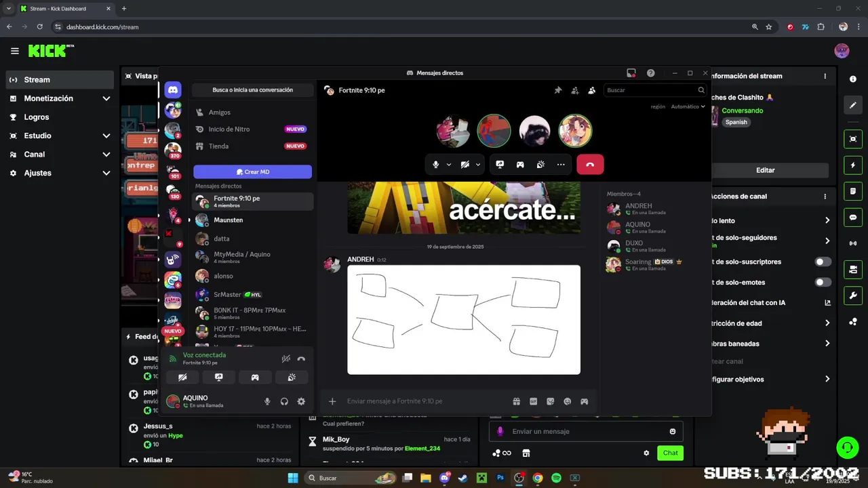Expand microphone options arrow in call controls
The height and width of the screenshot is (488, 868).
click(449, 164)
